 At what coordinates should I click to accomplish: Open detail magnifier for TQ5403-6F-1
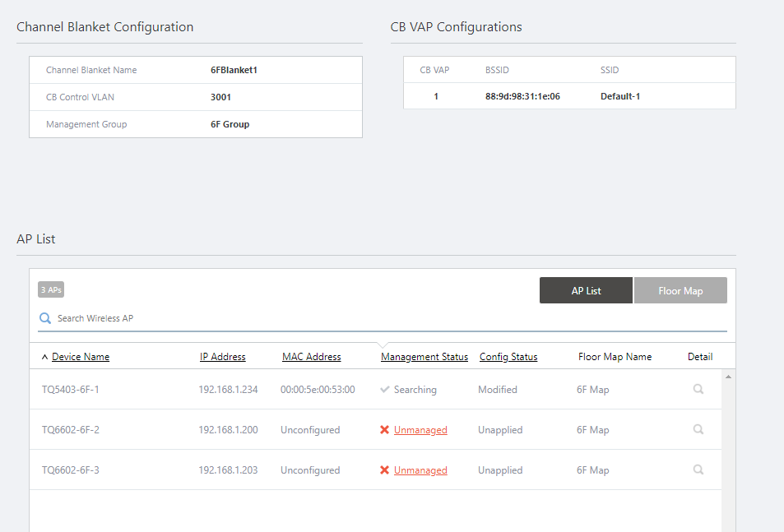tap(698, 390)
